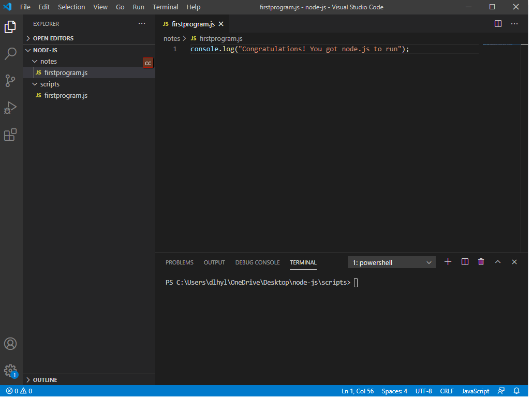Open the Terminal menu
The width and height of the screenshot is (532, 398).
pos(165,7)
